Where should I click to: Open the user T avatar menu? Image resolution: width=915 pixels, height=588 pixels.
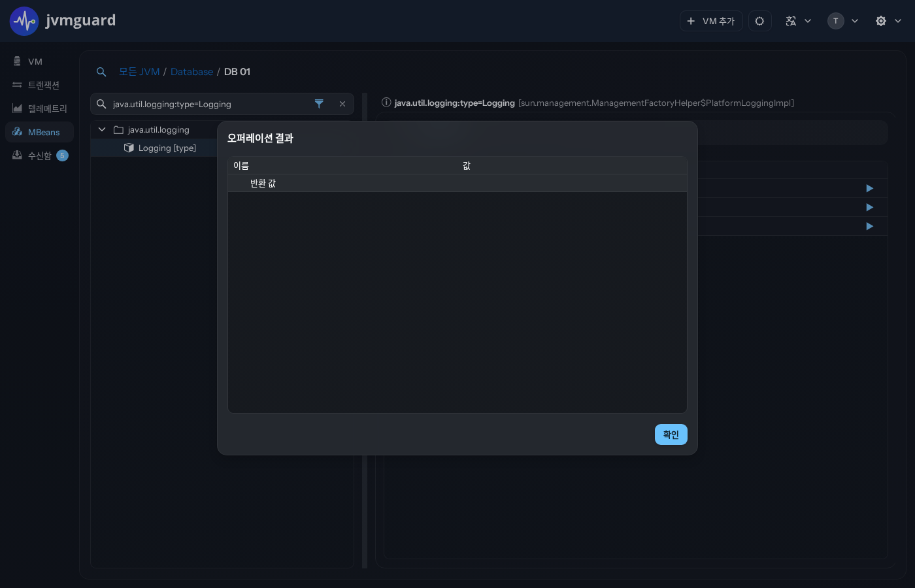pyautogui.click(x=843, y=21)
